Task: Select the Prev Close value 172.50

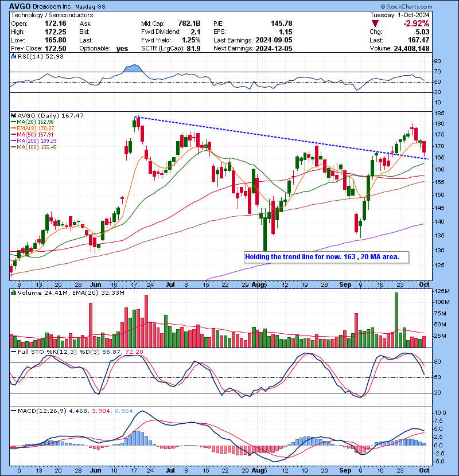Action: pos(56,48)
